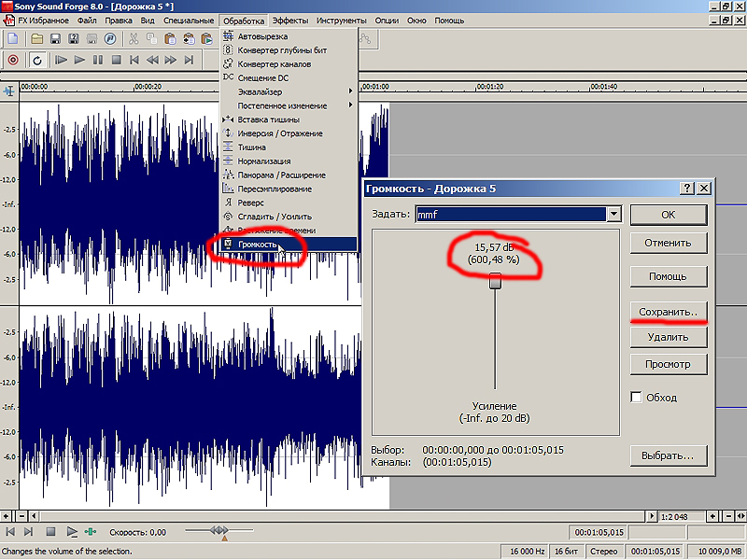Click the Play All button

coord(61,60)
